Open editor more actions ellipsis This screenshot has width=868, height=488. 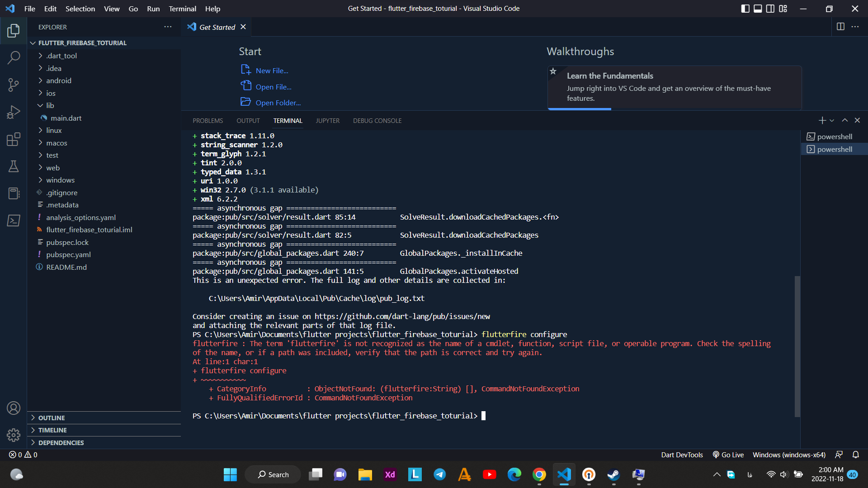[x=855, y=27]
